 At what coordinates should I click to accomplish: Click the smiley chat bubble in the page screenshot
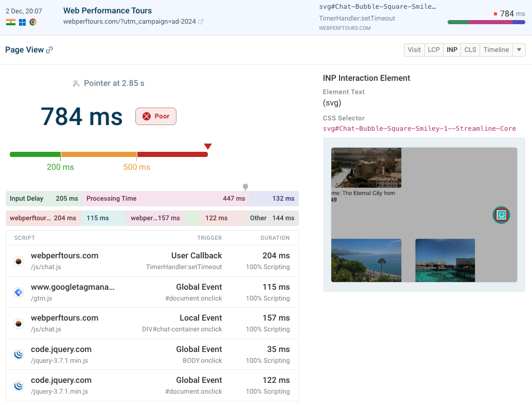pyautogui.click(x=501, y=214)
